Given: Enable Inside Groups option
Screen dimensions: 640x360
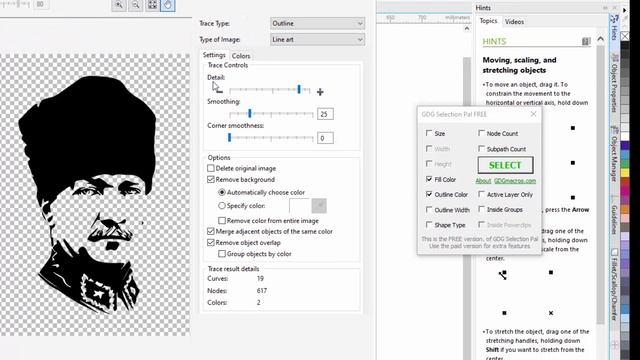Looking at the screenshot, I should click(481, 209).
